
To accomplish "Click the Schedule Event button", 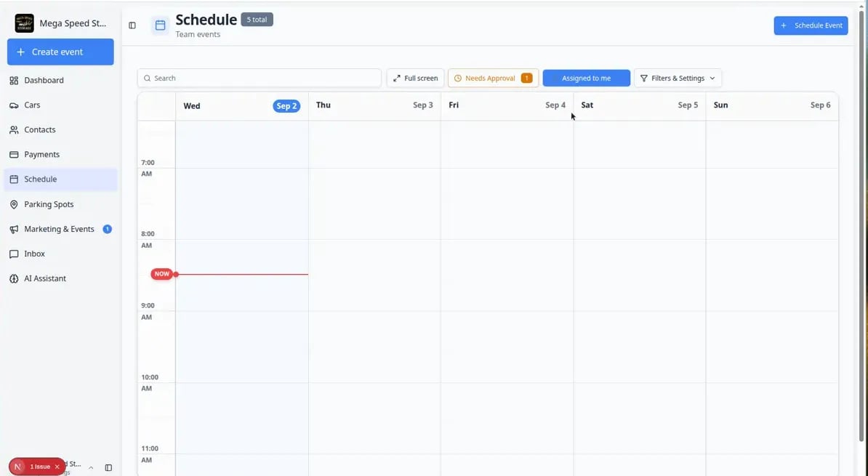I will (x=811, y=25).
